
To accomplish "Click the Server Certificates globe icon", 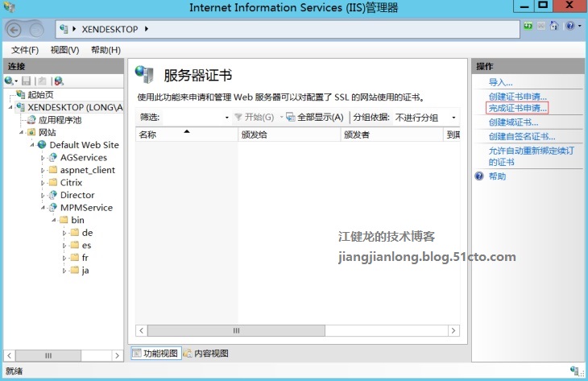I will pyautogui.click(x=144, y=74).
